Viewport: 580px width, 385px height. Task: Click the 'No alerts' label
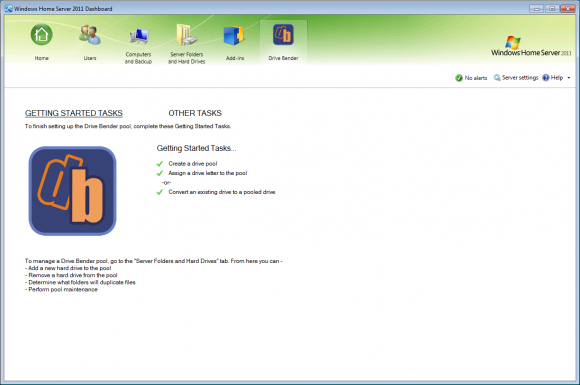click(476, 78)
